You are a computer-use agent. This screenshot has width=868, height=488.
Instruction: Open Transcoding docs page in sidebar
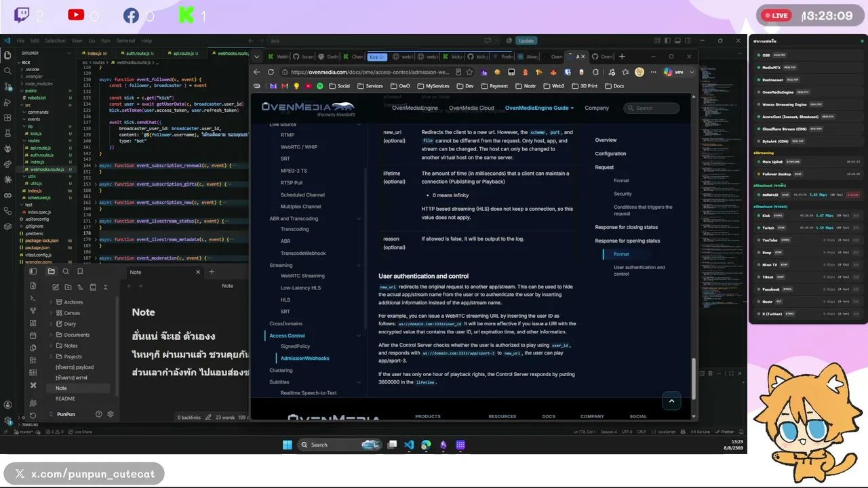coord(294,229)
